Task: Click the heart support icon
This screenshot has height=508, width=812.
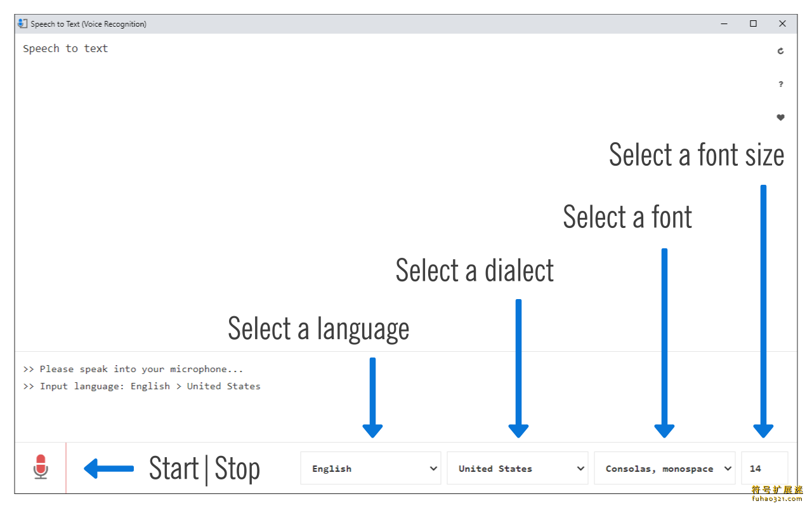Action: pos(780,117)
